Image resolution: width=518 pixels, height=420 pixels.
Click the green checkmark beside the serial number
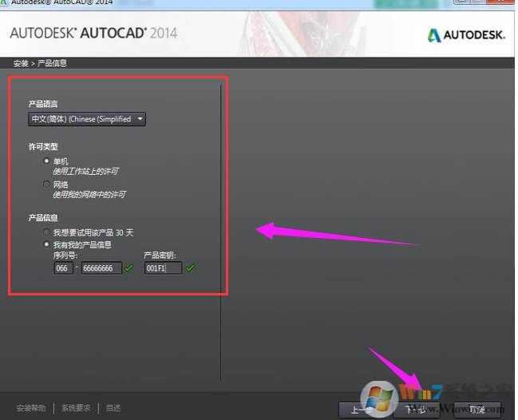(x=129, y=268)
